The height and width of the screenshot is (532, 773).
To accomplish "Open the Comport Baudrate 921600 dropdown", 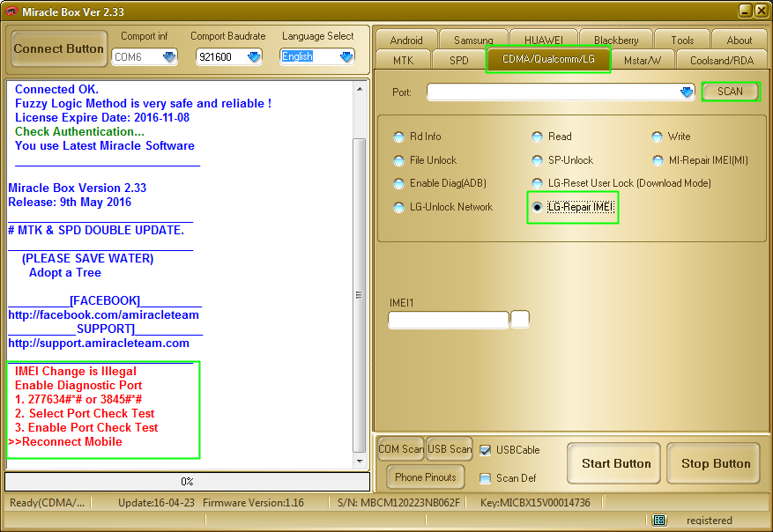I will click(254, 57).
